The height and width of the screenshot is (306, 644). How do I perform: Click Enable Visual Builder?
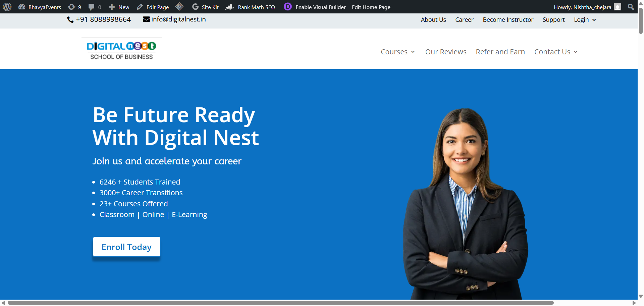click(320, 7)
